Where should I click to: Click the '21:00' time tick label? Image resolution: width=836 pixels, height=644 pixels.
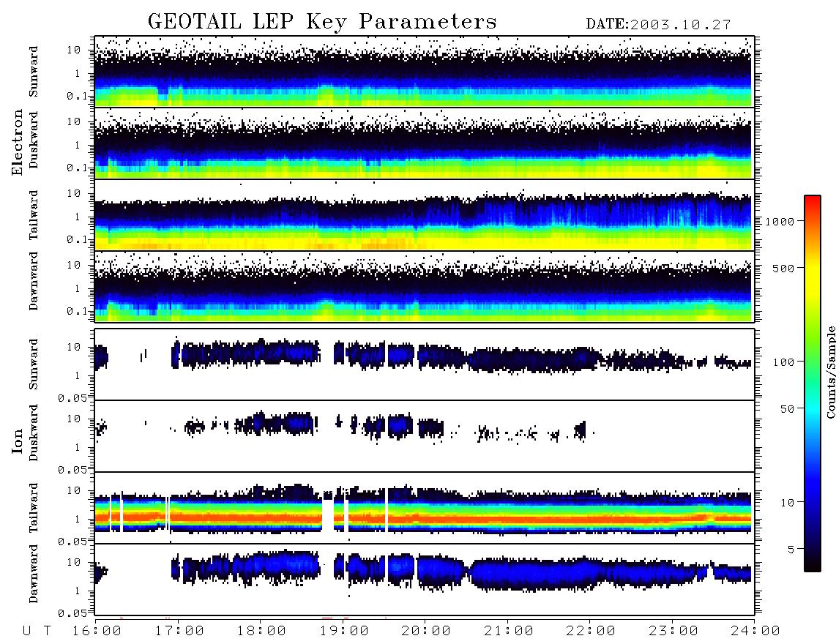509,631
